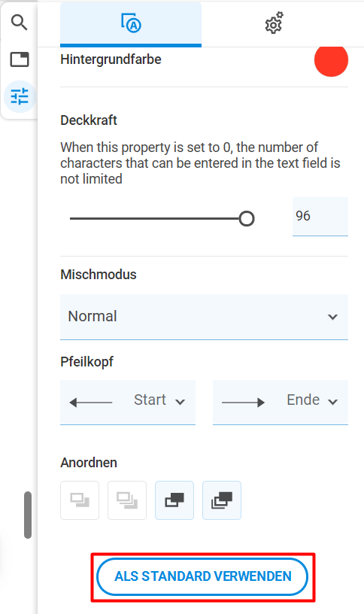Open the properties sliders icon in sidebar
The image size is (364, 614).
[x=20, y=96]
